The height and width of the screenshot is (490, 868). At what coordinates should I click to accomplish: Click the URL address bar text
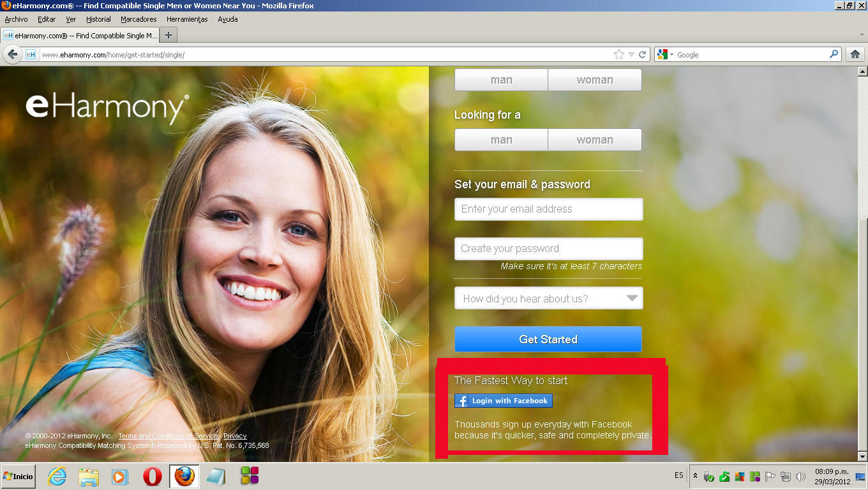click(113, 55)
